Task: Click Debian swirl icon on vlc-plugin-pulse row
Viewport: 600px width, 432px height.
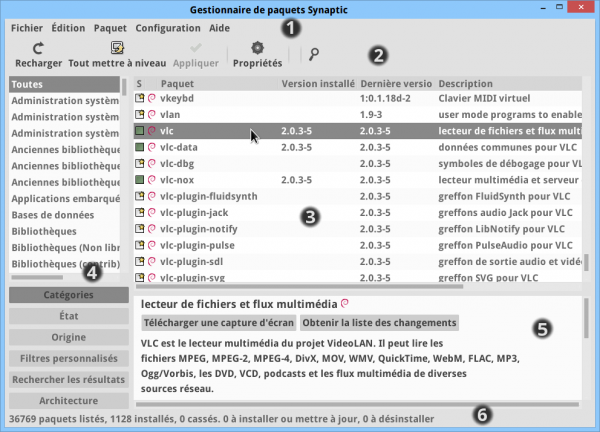Action: [152, 245]
